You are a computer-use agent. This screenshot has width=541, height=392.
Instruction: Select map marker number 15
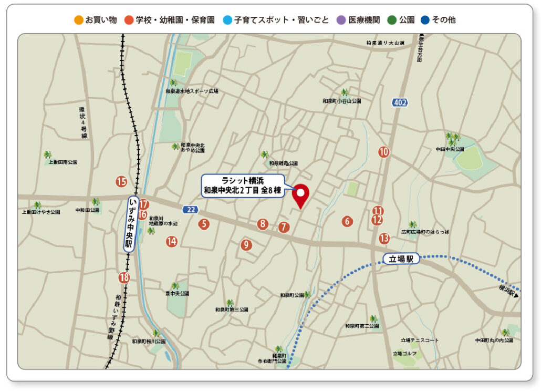coord(121,181)
